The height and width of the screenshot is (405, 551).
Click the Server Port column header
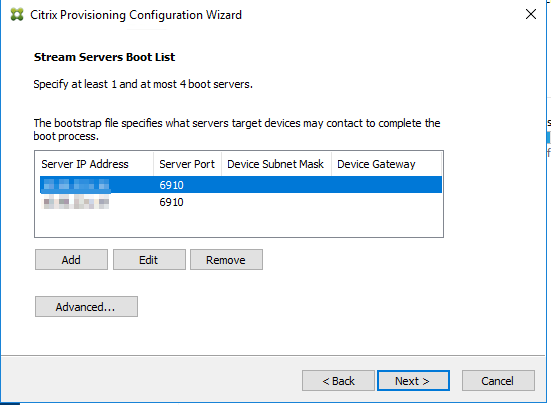point(187,164)
